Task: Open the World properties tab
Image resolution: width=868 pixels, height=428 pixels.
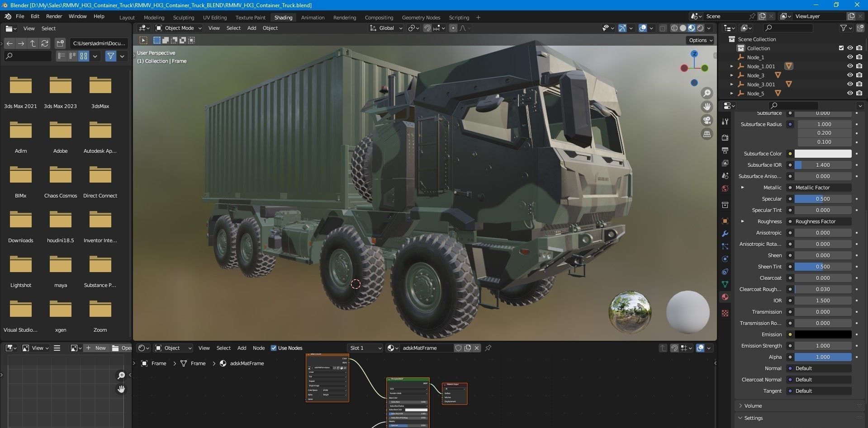Action: pyautogui.click(x=725, y=188)
